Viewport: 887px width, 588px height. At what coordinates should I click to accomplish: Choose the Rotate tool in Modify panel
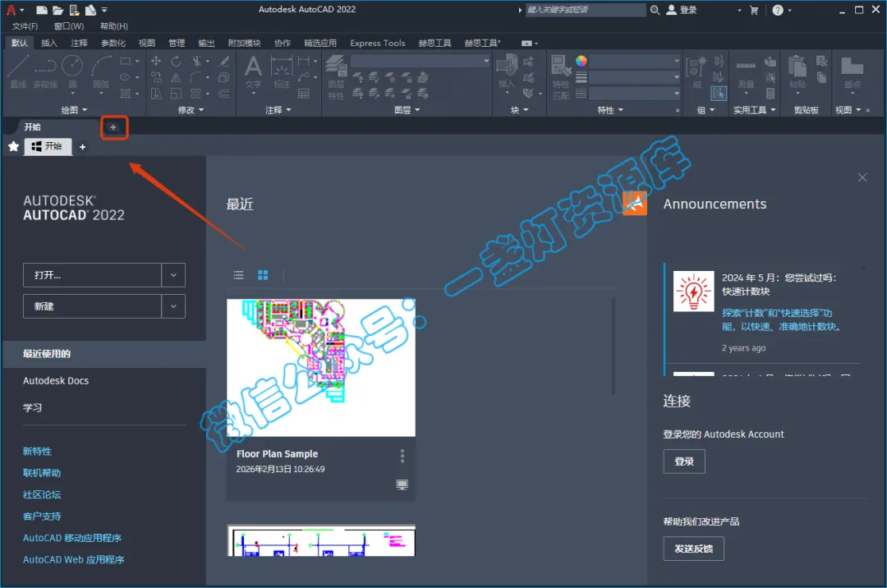pos(176,61)
